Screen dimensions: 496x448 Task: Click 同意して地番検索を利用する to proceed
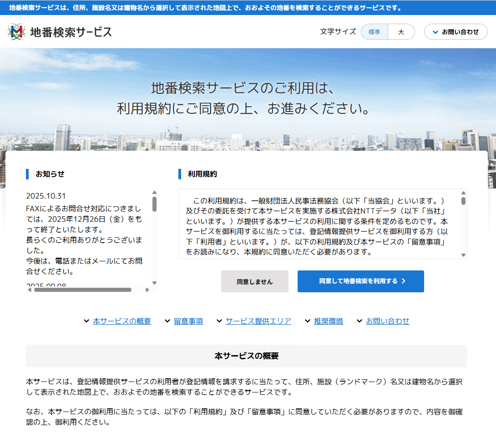[360, 281]
